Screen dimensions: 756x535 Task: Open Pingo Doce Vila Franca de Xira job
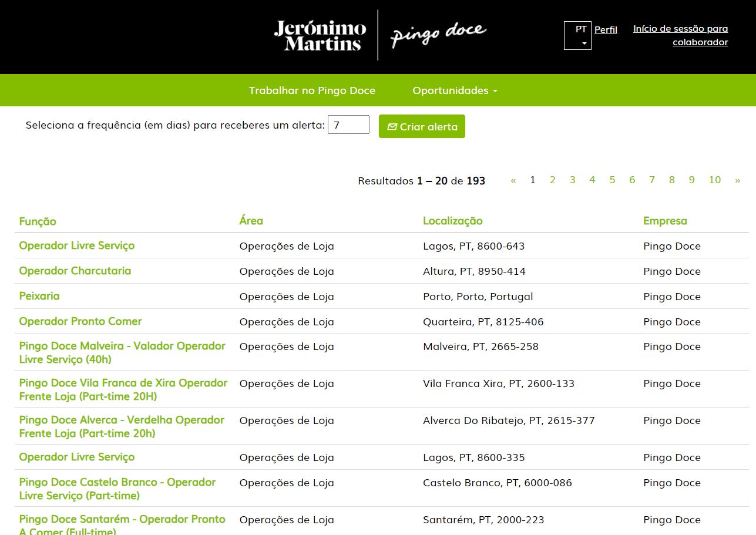123,389
